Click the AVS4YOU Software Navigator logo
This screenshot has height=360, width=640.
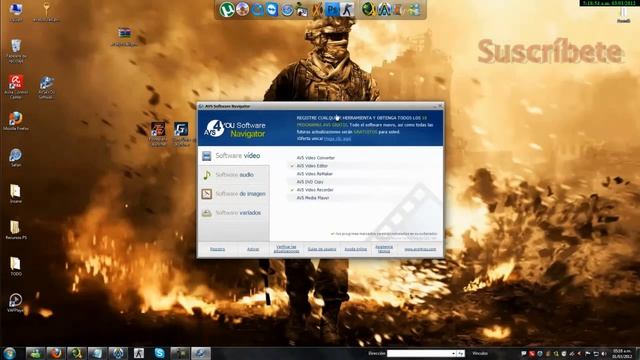234,129
